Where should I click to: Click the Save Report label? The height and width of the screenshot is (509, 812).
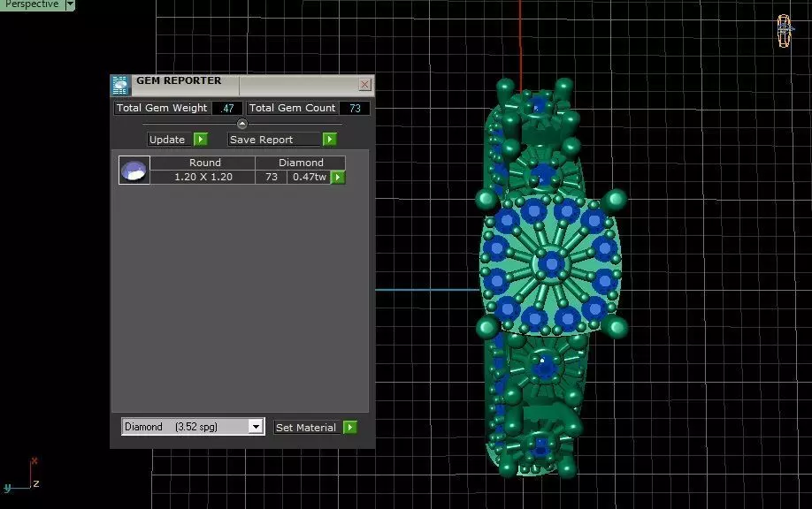point(275,139)
